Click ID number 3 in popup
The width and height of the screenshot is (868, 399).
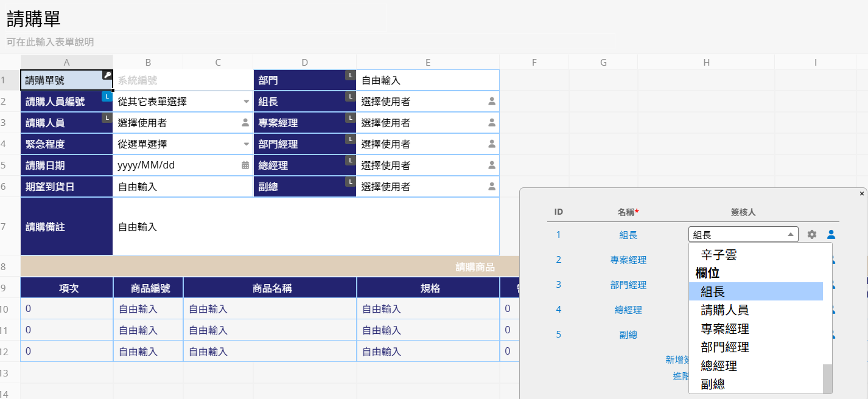coord(558,285)
